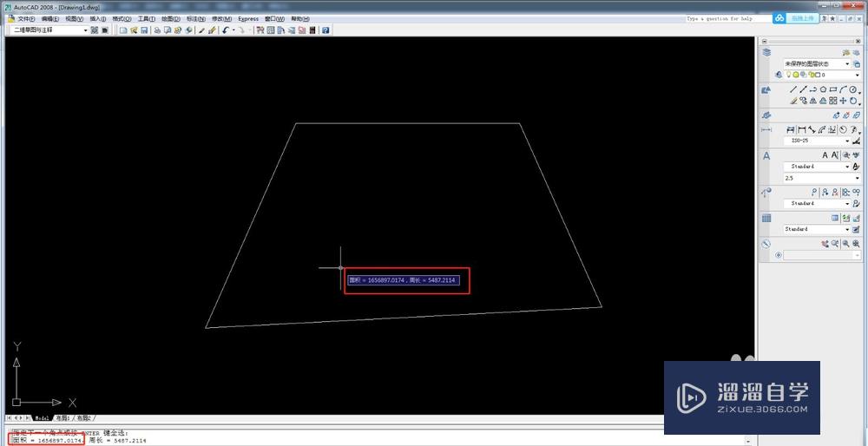Click the Insert Table icon
Screen dimensions: 868x446
pos(835,218)
